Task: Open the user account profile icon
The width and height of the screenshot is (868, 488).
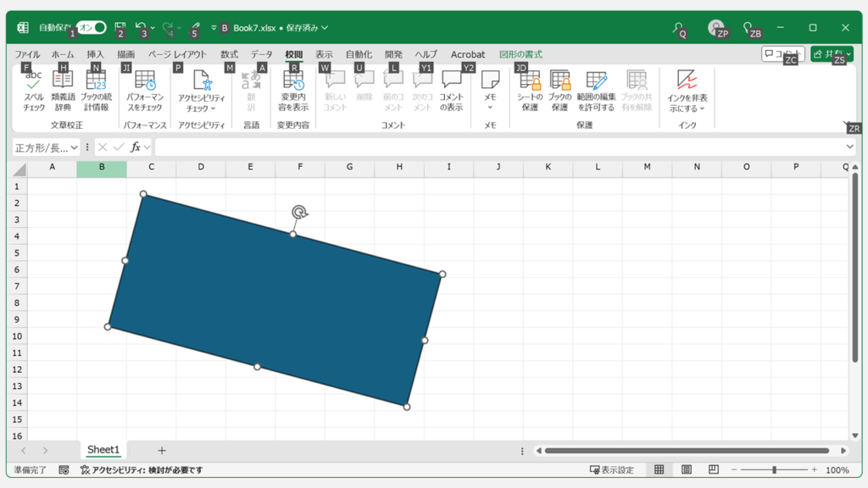Action: (716, 27)
